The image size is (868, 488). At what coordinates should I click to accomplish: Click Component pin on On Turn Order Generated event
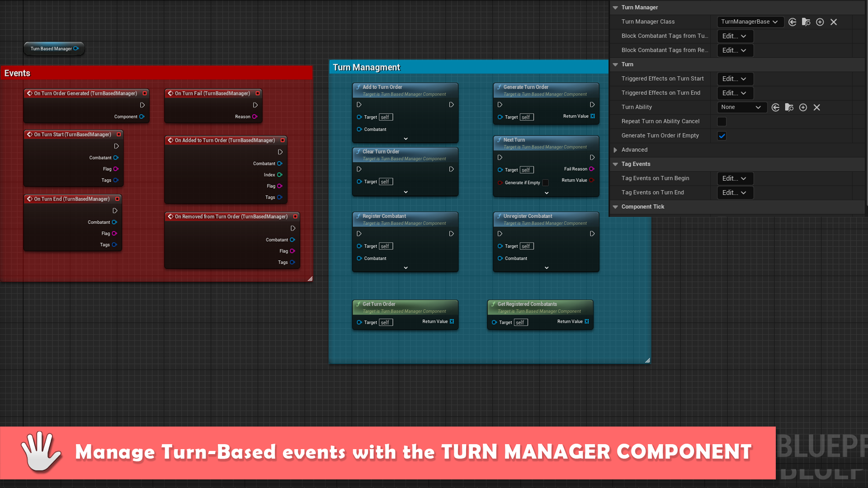(142, 117)
